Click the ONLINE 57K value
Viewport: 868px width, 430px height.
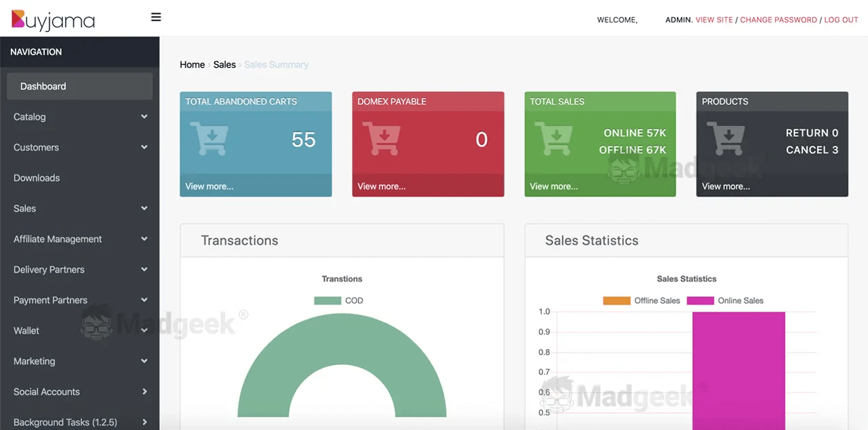point(635,133)
